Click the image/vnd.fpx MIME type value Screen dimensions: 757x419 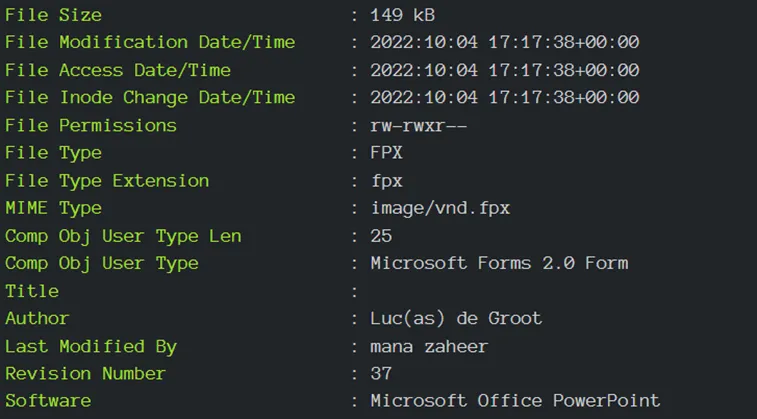(440, 209)
